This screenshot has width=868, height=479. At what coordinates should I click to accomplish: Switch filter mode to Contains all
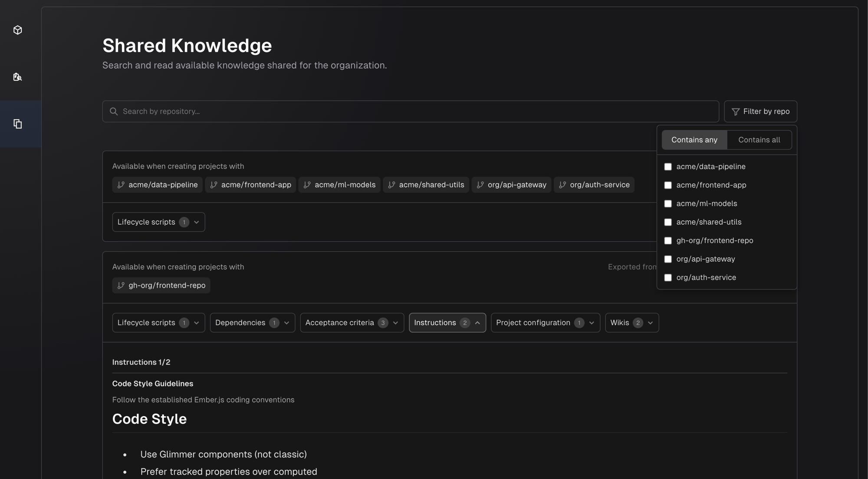click(x=759, y=140)
